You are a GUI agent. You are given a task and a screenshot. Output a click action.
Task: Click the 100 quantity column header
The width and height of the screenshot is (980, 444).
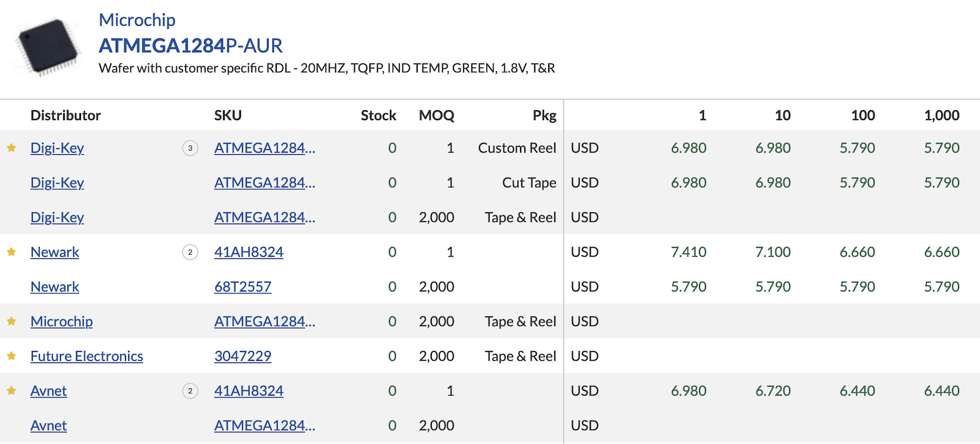tap(863, 115)
